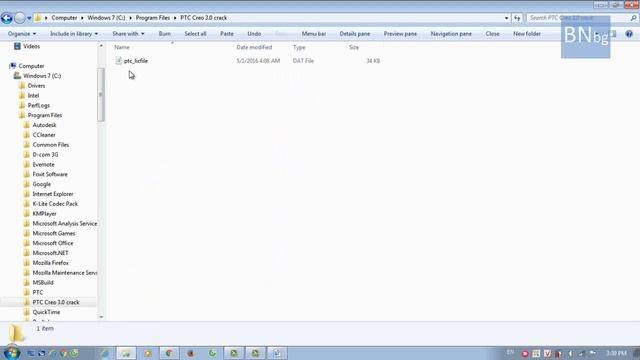Expand the breadcrumb arrow after Computer

pos(82,18)
